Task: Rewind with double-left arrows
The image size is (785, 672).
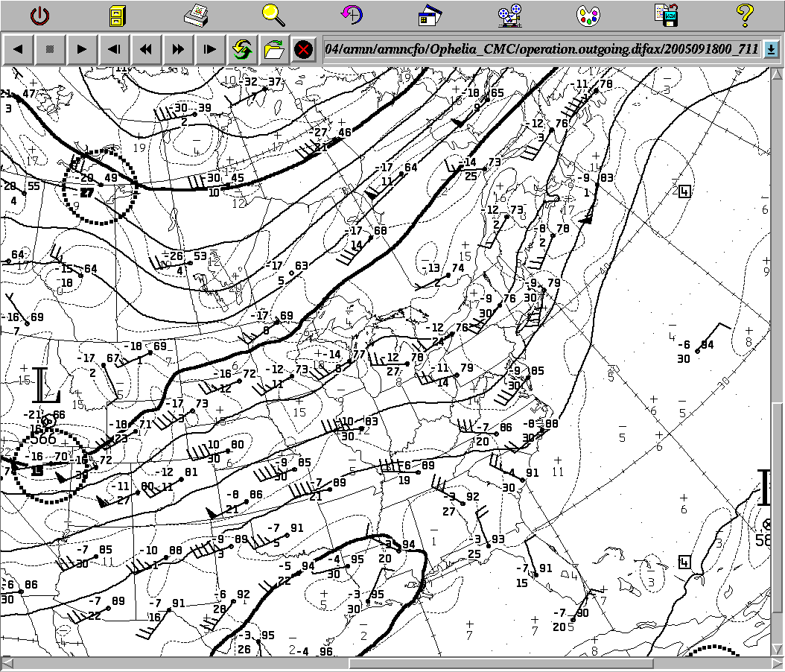Action: [147, 50]
